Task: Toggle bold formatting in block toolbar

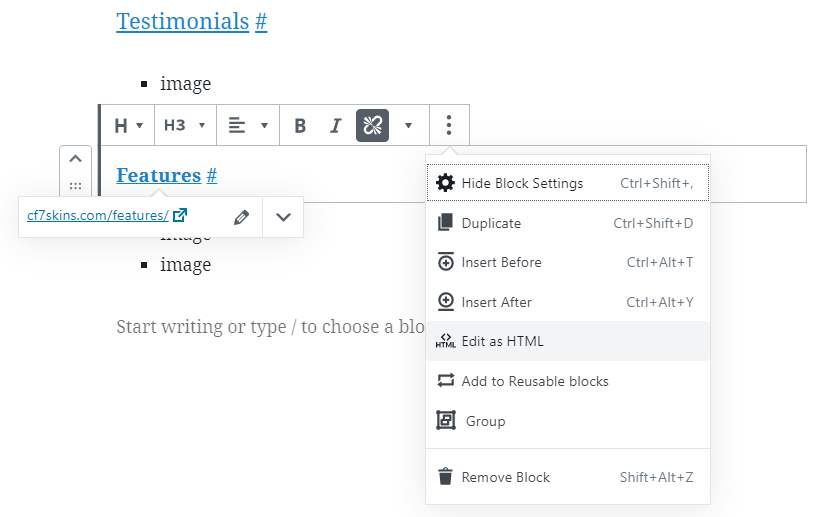Action: pos(300,126)
